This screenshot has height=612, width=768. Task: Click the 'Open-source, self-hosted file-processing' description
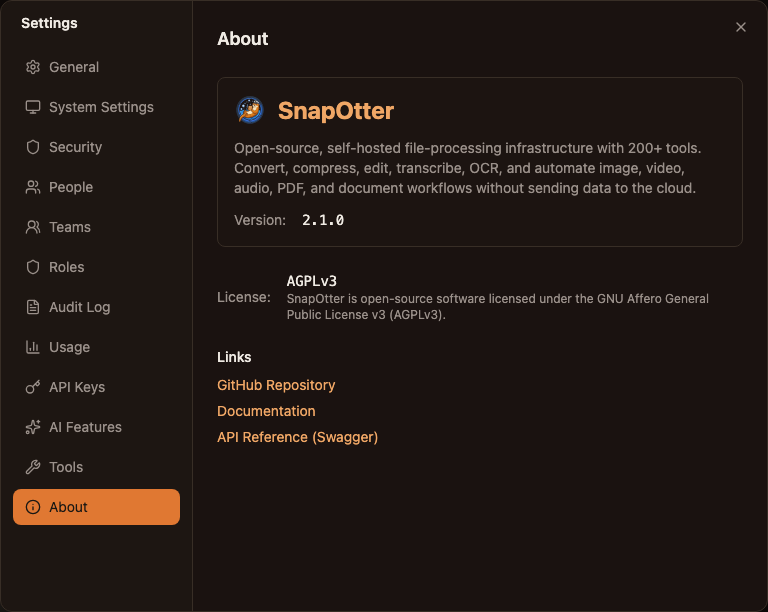click(468, 168)
